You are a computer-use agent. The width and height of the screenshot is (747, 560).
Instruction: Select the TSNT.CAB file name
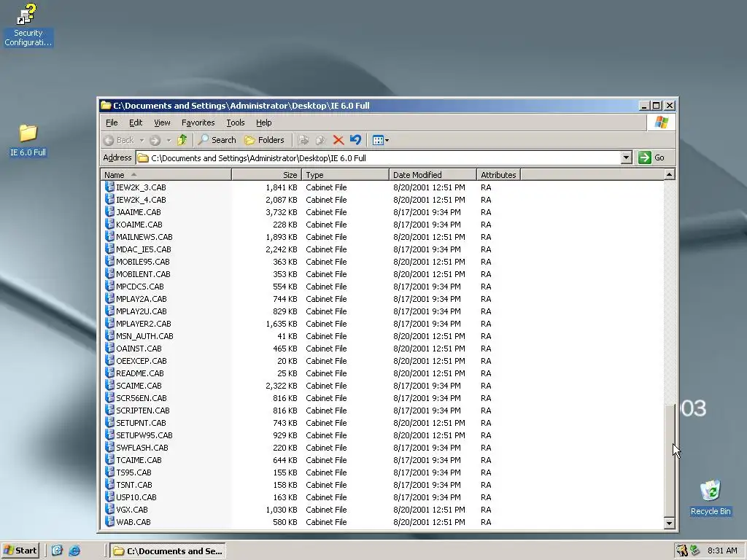[134, 485]
